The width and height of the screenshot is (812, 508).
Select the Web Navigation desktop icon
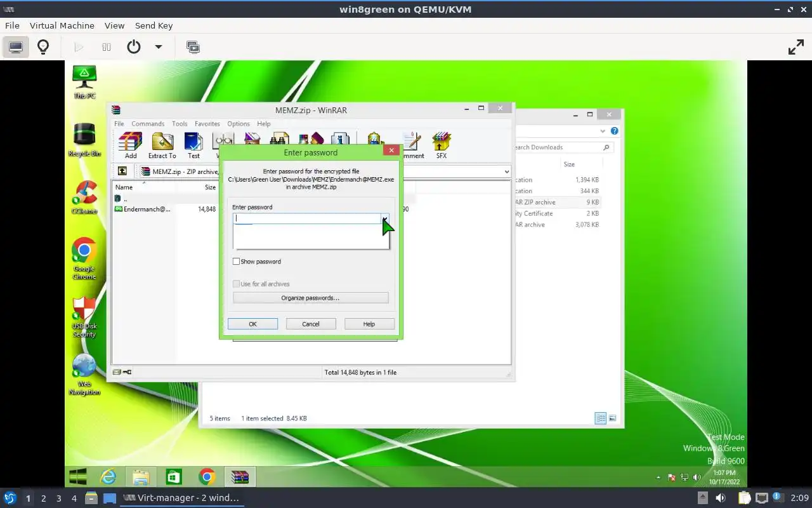pos(84,375)
